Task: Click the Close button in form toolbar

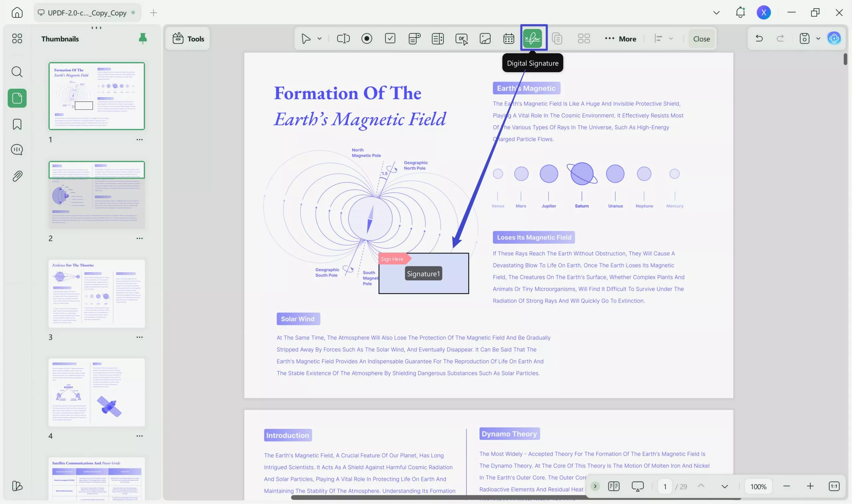Action: 701,39
